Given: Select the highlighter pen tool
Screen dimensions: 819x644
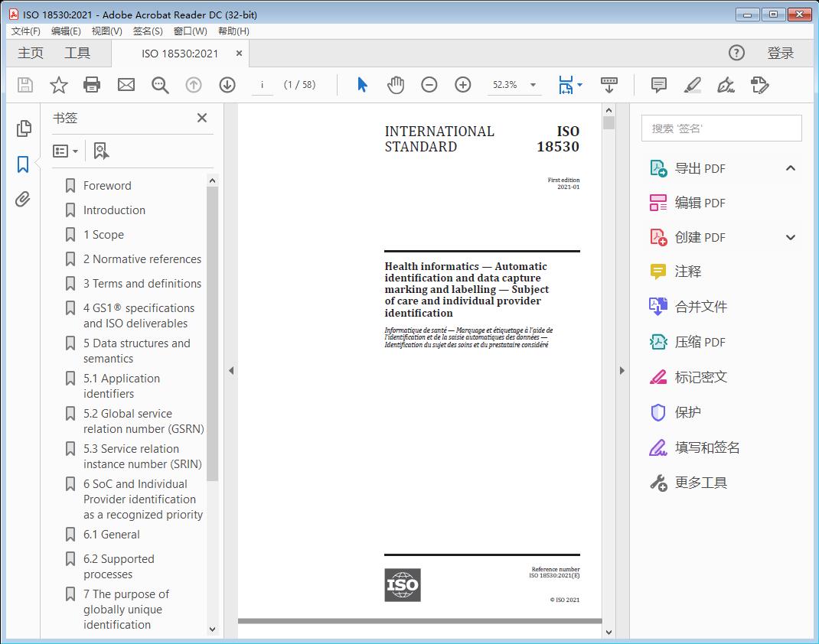Looking at the screenshot, I should click(693, 85).
